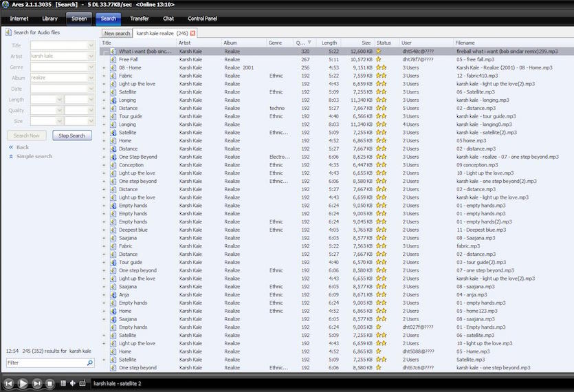574x392 pixels.
Task: Click the star status of 'What i want' row
Action: point(379,52)
